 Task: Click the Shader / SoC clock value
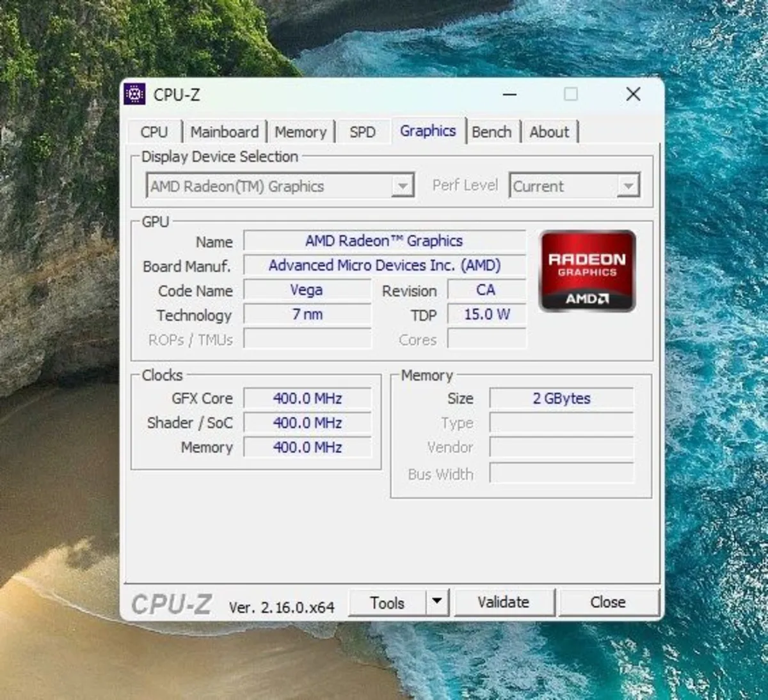click(307, 422)
